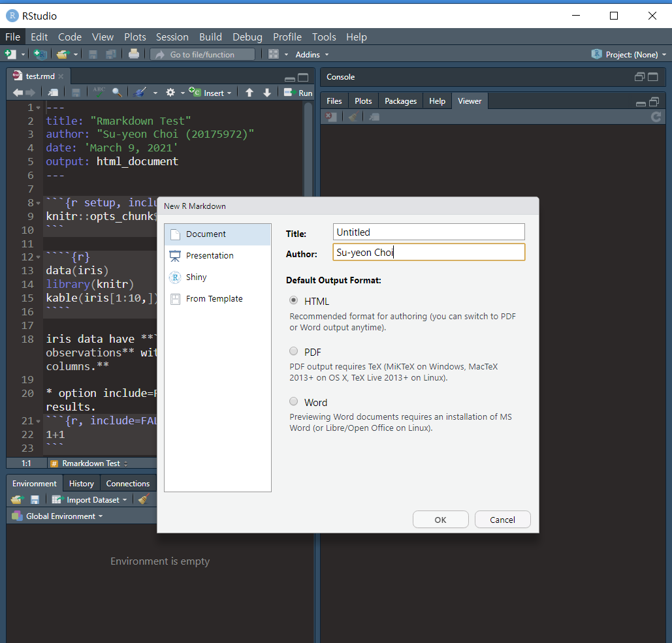Open the New File dropdown arrow
Image resolution: width=672 pixels, height=643 pixels.
click(x=23, y=55)
